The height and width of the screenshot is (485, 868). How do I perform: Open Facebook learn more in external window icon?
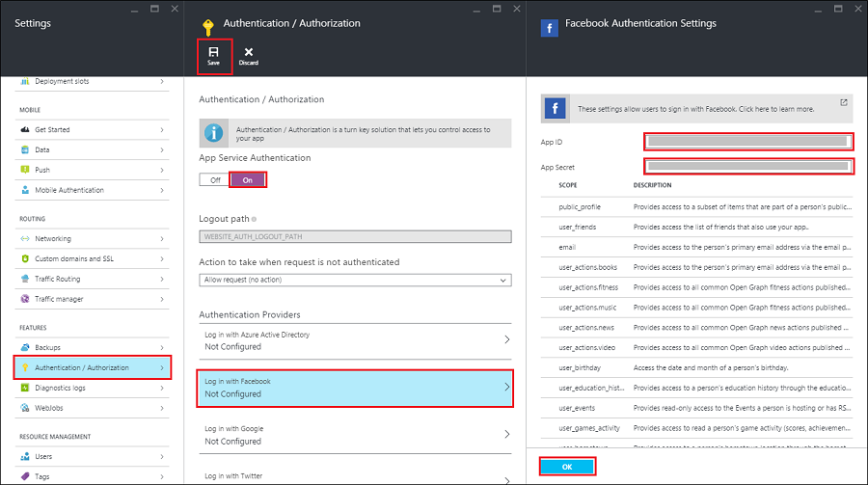[844, 102]
